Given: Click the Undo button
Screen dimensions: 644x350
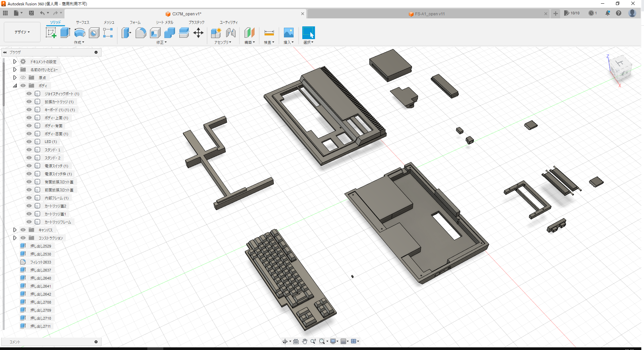Looking at the screenshot, I should click(x=43, y=13).
